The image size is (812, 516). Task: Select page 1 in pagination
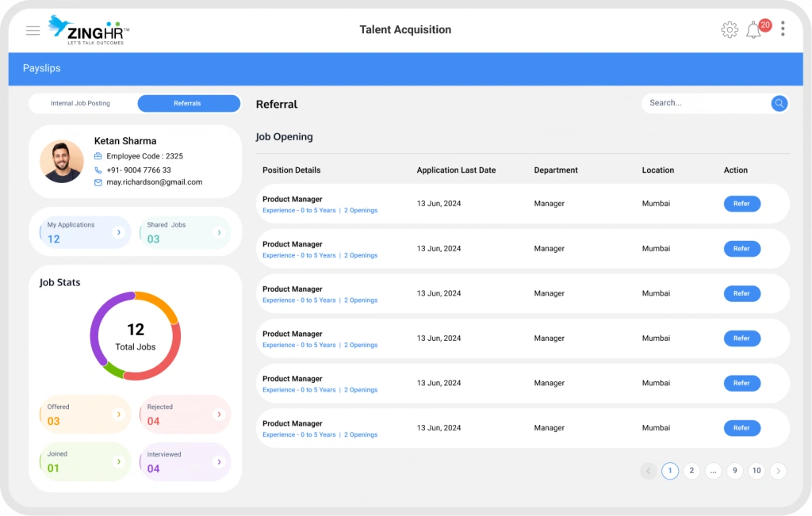coord(669,471)
